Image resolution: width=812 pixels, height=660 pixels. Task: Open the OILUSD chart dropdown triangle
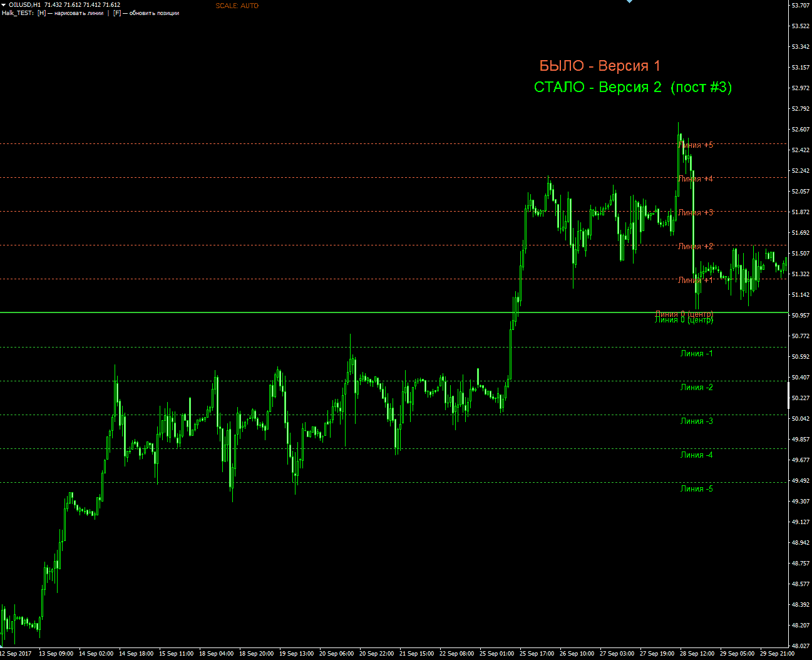[4, 5]
